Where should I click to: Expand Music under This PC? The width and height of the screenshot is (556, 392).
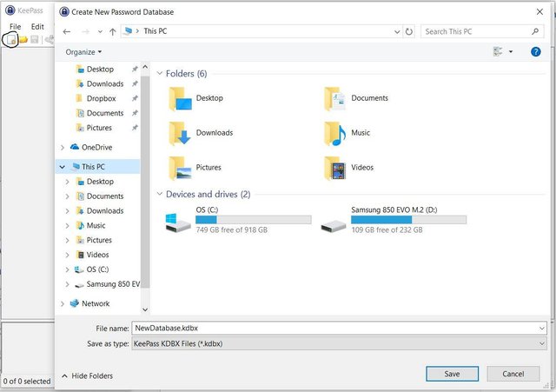coord(68,226)
